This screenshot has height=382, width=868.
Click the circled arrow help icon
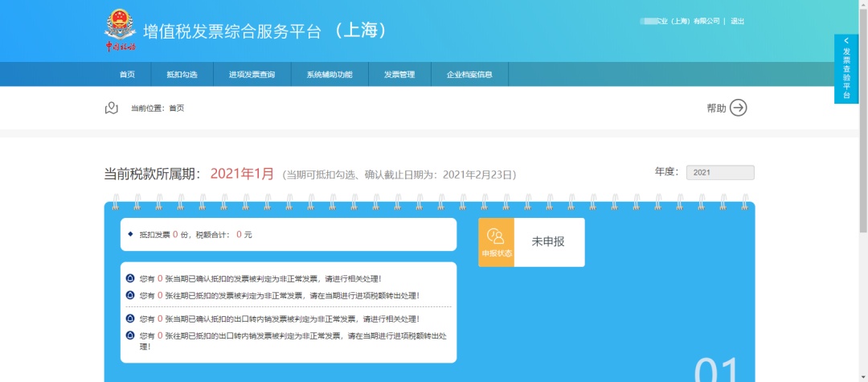click(738, 108)
